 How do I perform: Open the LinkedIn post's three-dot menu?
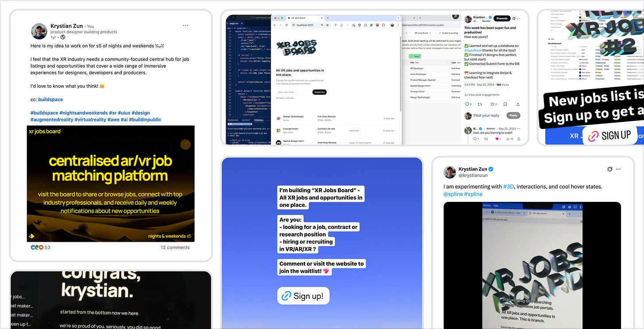point(185,26)
